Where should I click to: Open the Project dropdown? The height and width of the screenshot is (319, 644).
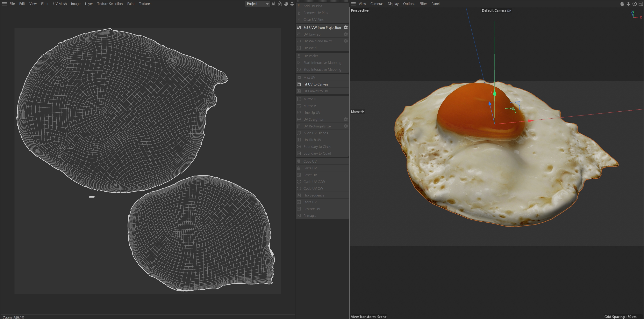tap(257, 4)
